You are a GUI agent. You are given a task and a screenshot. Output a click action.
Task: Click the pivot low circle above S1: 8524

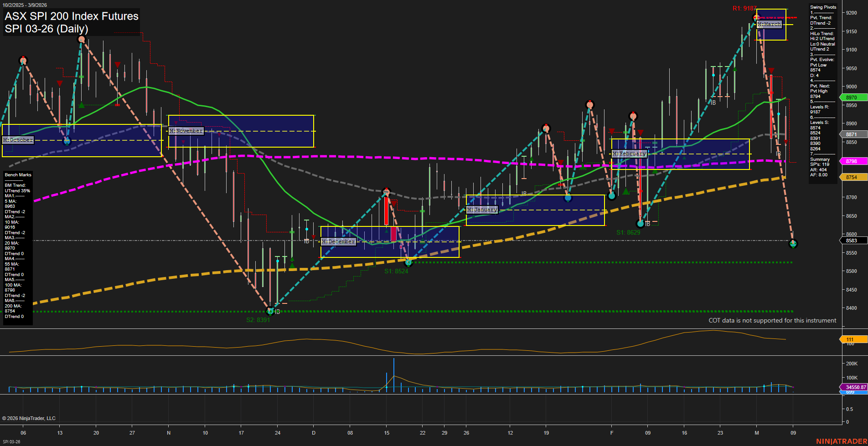click(408, 262)
